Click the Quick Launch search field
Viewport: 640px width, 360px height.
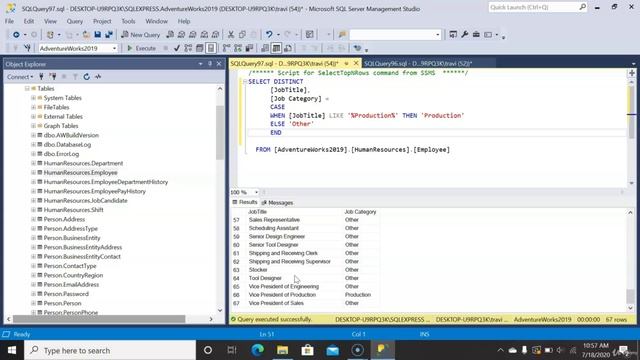point(533,7)
